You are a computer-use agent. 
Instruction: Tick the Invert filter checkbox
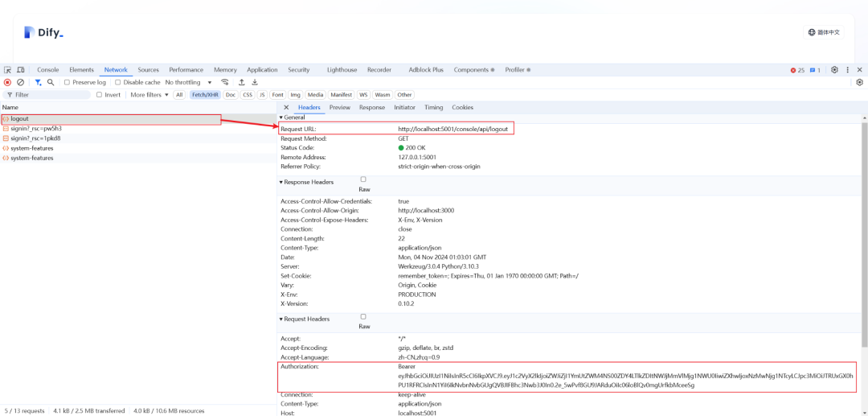pos(100,95)
